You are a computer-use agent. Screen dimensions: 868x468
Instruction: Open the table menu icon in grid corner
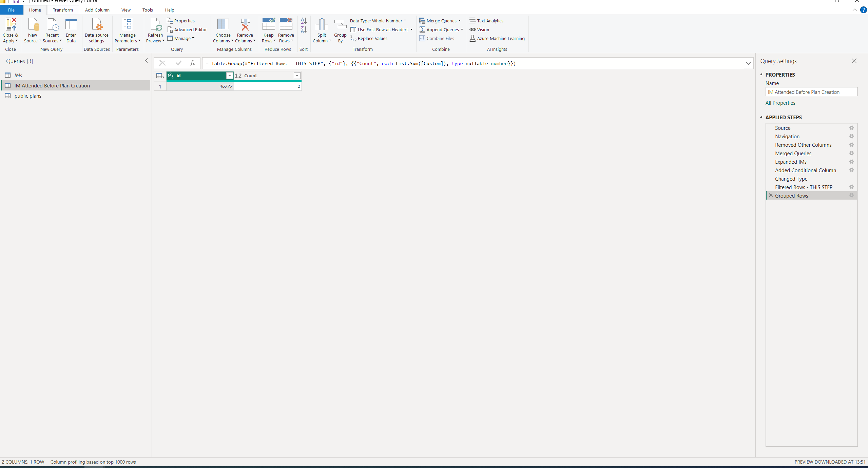pyautogui.click(x=160, y=76)
